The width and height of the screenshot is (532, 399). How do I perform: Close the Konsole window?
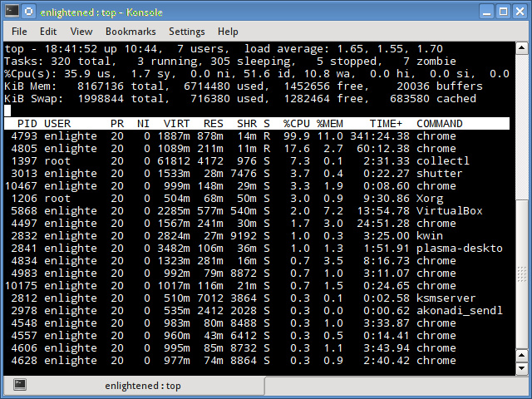[519, 12]
